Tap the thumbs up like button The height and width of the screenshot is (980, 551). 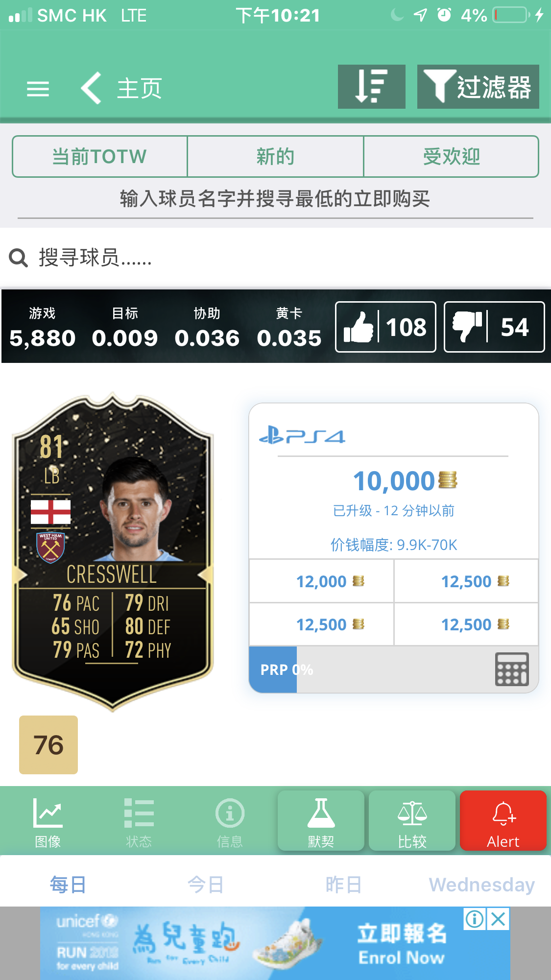tap(385, 327)
